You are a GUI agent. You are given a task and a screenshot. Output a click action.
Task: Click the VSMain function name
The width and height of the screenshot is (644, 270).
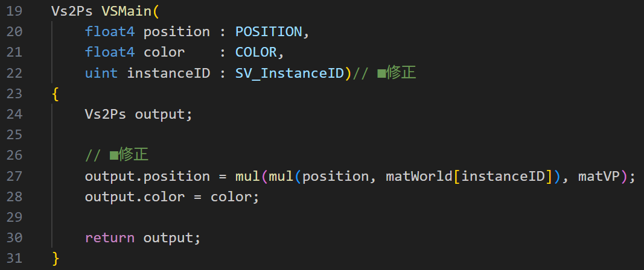[x=126, y=11]
